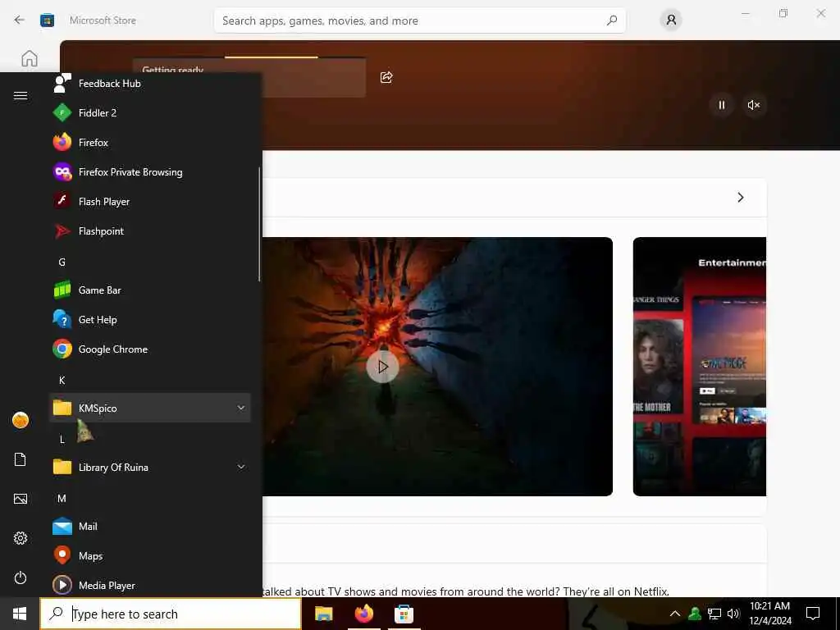The height and width of the screenshot is (630, 840).
Task: Expand the Library Of Ruina folder
Action: [150, 467]
